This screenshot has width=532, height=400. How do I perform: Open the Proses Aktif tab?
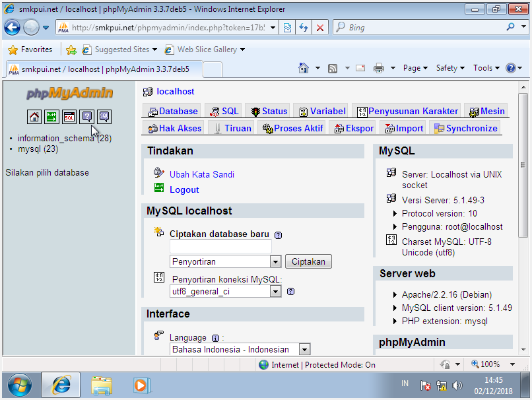tap(291, 128)
